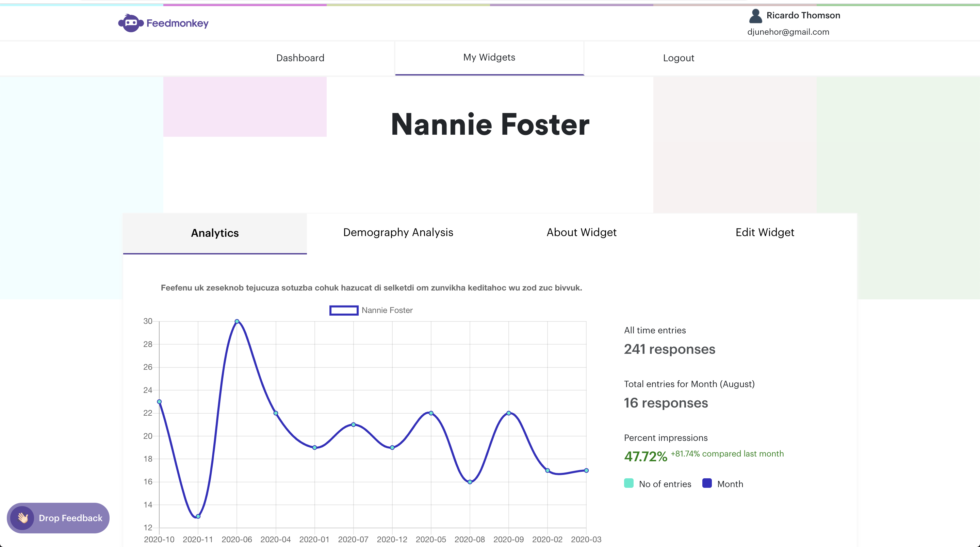Viewport: 980px width, 547px height.
Task: Click the teal No of entries swatch
Action: point(629,483)
